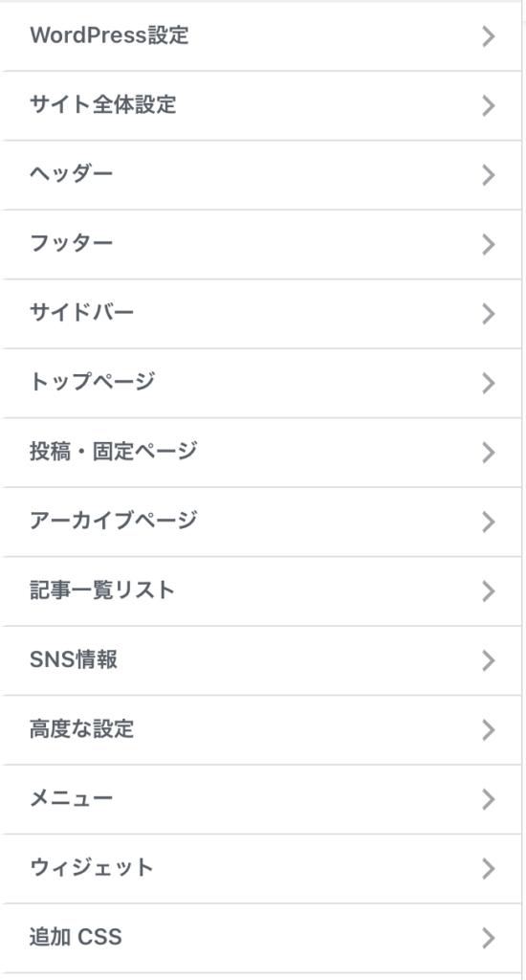The image size is (526, 980).
Task: Expand the ヘッダー row chevron
Action: pos(489,175)
